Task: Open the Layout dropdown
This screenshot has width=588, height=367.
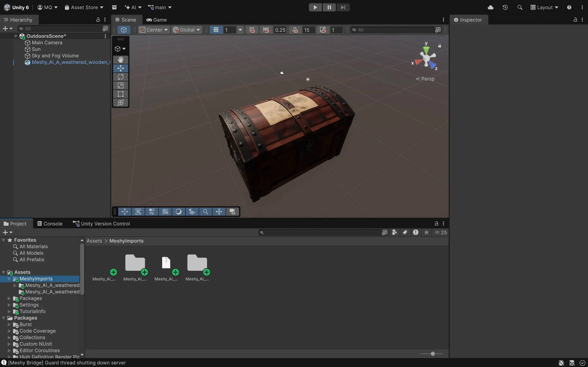Action: tap(544, 7)
